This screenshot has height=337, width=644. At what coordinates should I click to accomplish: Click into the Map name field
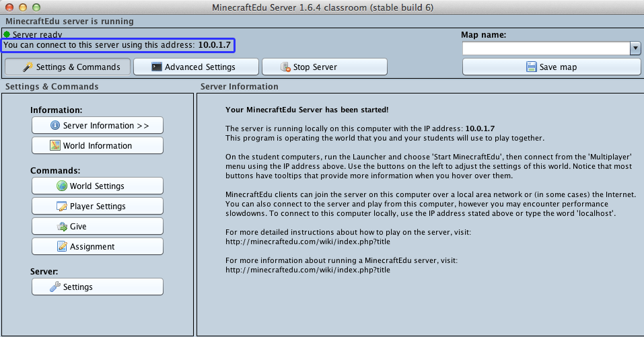tap(546, 48)
